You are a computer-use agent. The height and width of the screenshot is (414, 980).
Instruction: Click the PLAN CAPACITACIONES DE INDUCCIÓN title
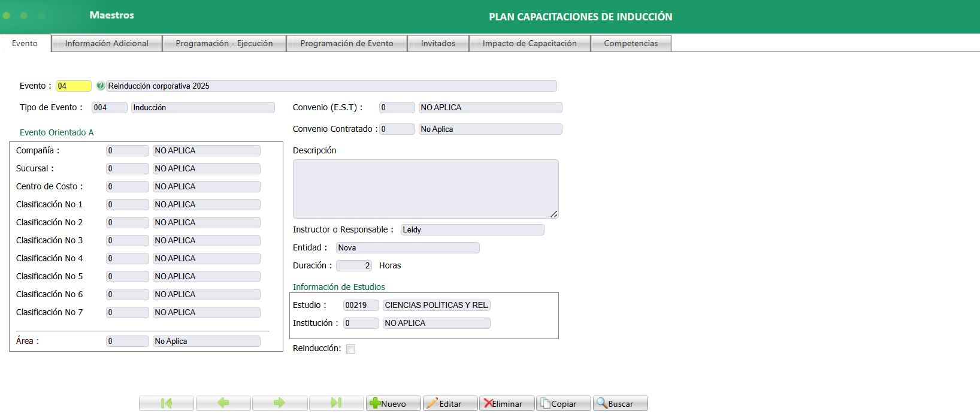(x=580, y=17)
